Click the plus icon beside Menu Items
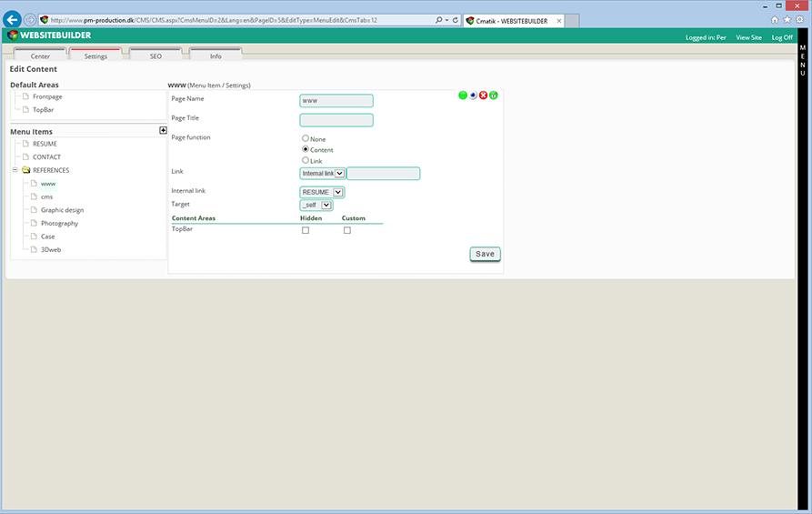 pyautogui.click(x=163, y=130)
